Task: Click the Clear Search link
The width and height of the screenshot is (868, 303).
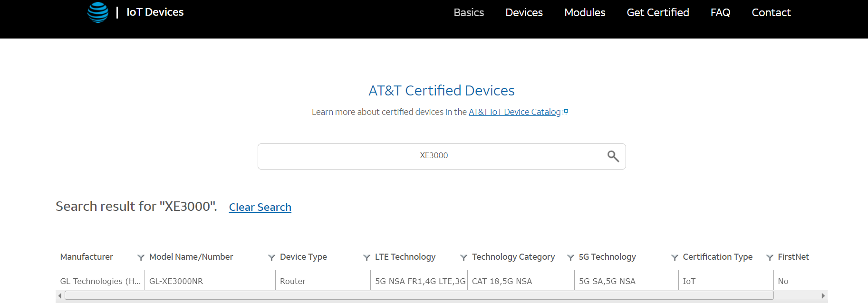Action: 260,207
